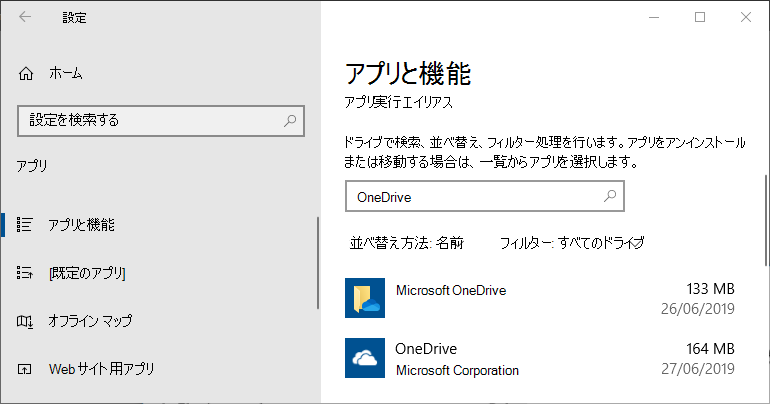Click the OneDrive app search field
Viewport: 770px width, 404px height.
485,196
